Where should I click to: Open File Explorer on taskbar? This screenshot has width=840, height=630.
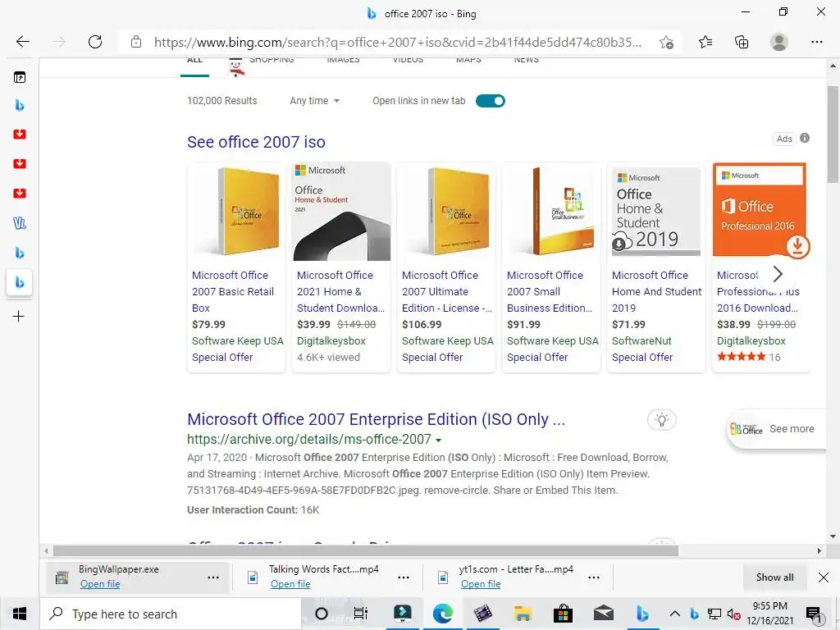click(x=523, y=614)
